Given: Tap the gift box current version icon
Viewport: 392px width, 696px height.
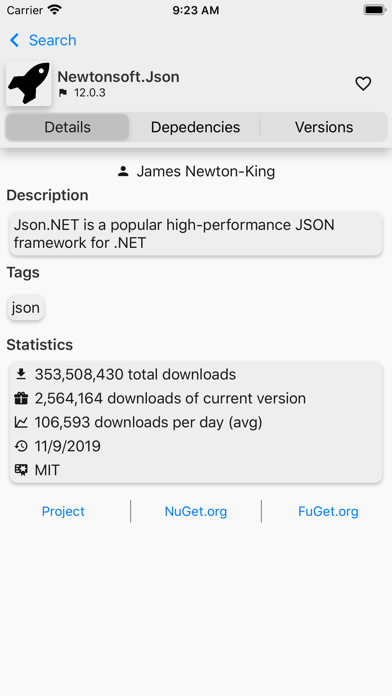Looking at the screenshot, I should 21,398.
